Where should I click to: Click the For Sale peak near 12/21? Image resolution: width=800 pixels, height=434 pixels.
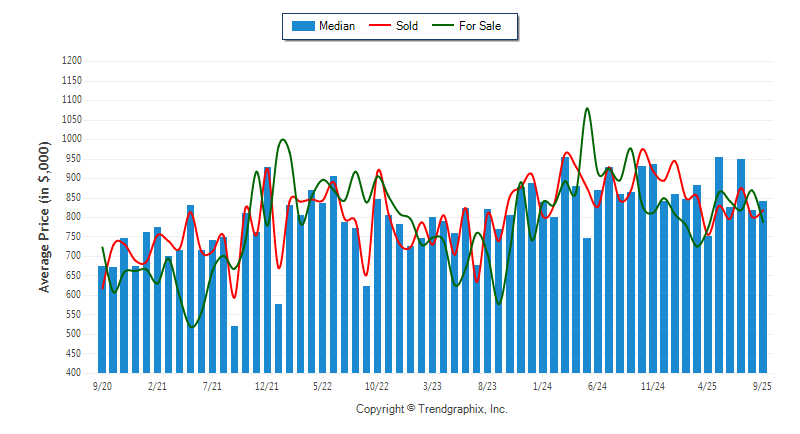point(282,141)
